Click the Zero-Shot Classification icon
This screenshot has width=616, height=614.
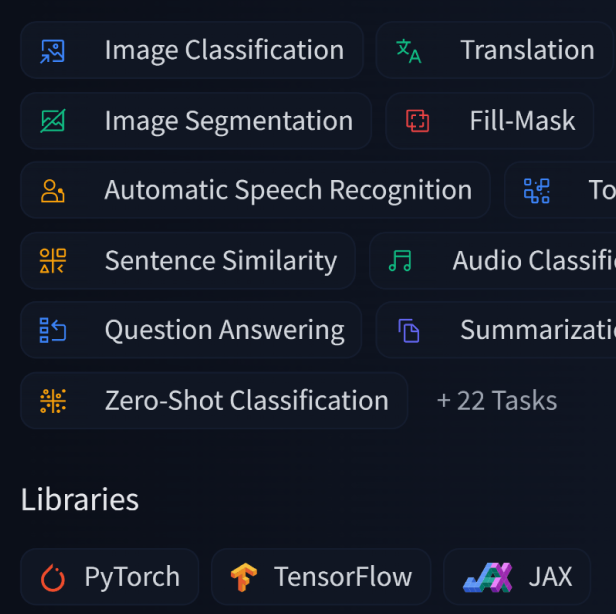click(x=52, y=401)
